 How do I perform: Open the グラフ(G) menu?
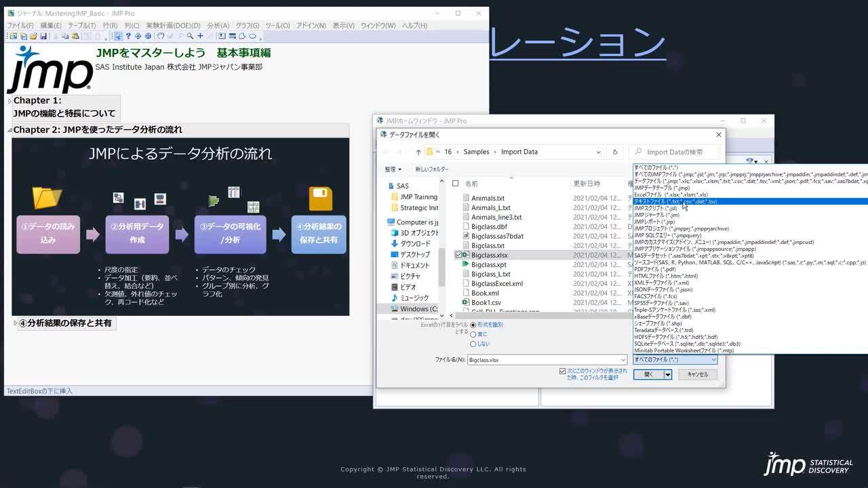click(248, 26)
